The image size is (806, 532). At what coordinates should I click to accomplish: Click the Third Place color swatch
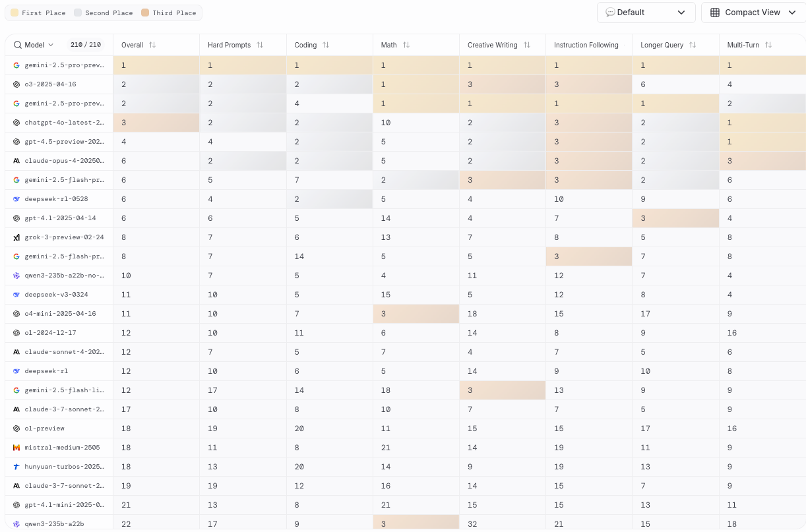click(x=146, y=13)
